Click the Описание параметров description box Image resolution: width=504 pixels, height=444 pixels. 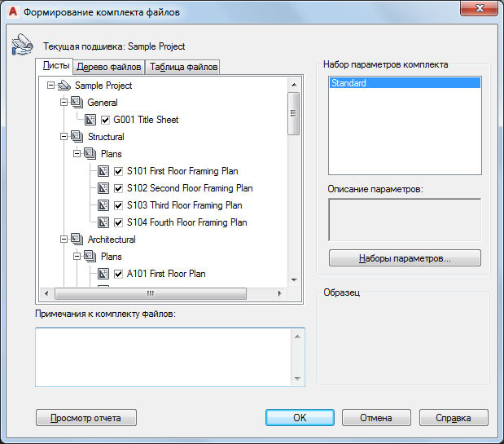405,220
